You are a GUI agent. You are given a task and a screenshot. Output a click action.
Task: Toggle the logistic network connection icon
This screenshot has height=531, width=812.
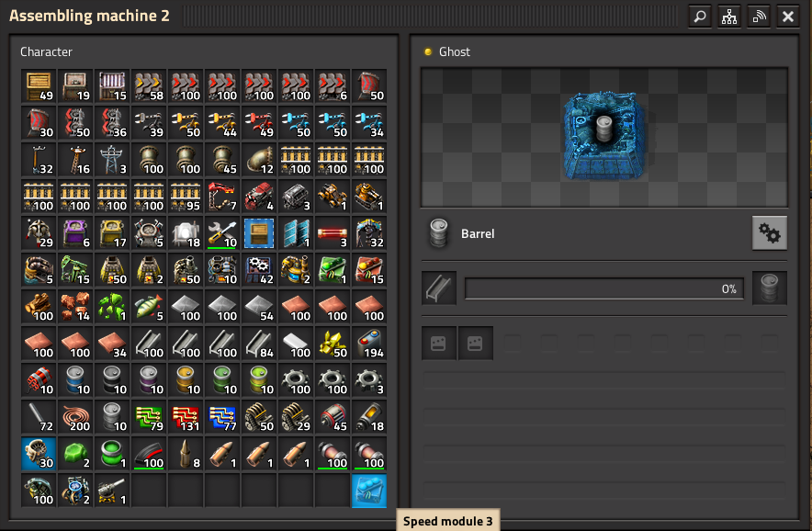point(759,17)
